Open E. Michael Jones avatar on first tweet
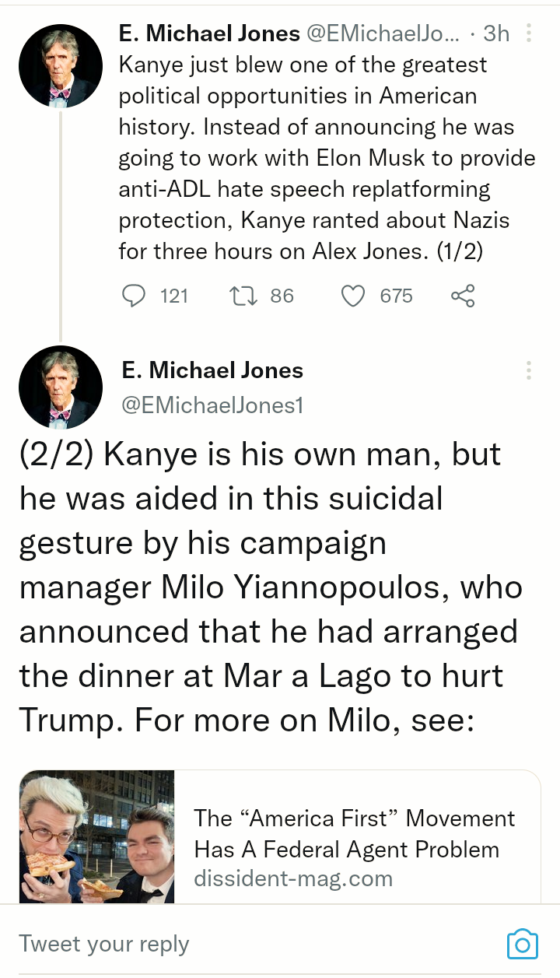This screenshot has height=978, width=560. (x=60, y=65)
